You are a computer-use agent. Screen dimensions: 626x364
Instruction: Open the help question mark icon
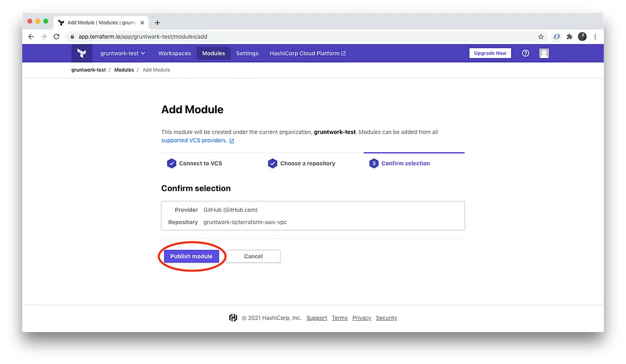click(525, 53)
